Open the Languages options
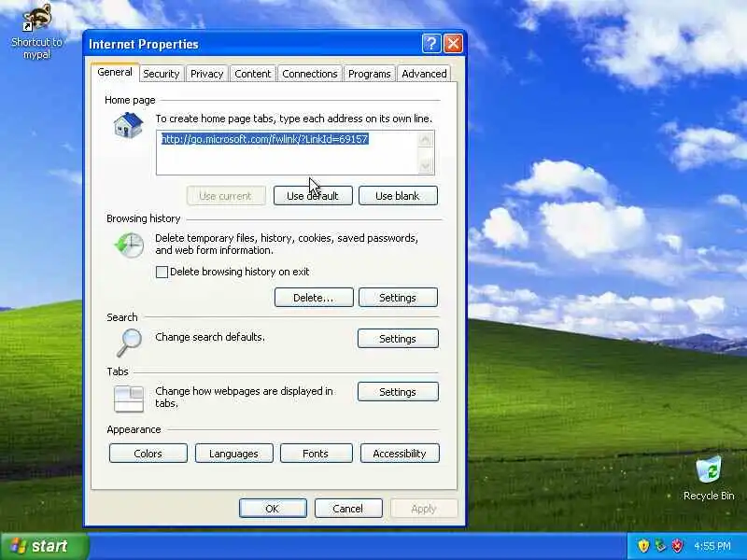This screenshot has width=747, height=560. 234,454
